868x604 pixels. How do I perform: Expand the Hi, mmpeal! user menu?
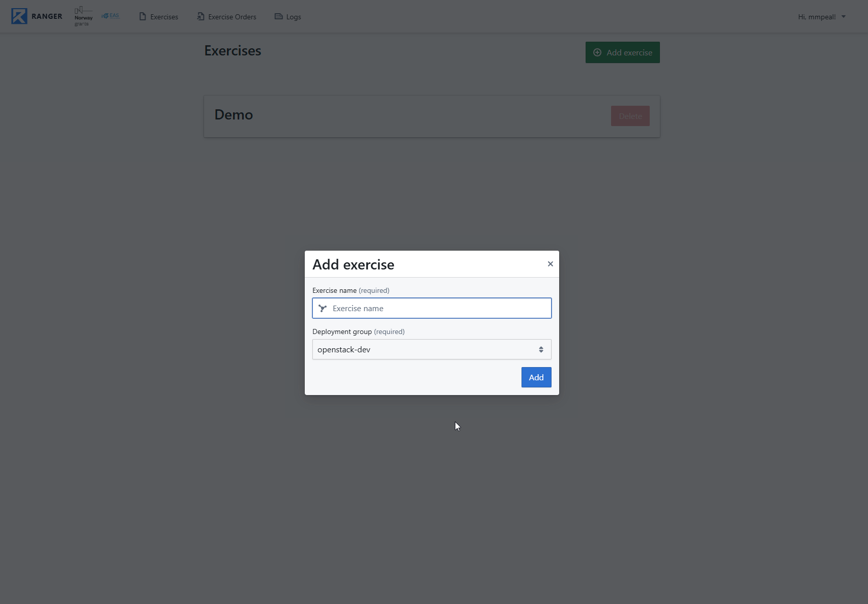[822, 17]
